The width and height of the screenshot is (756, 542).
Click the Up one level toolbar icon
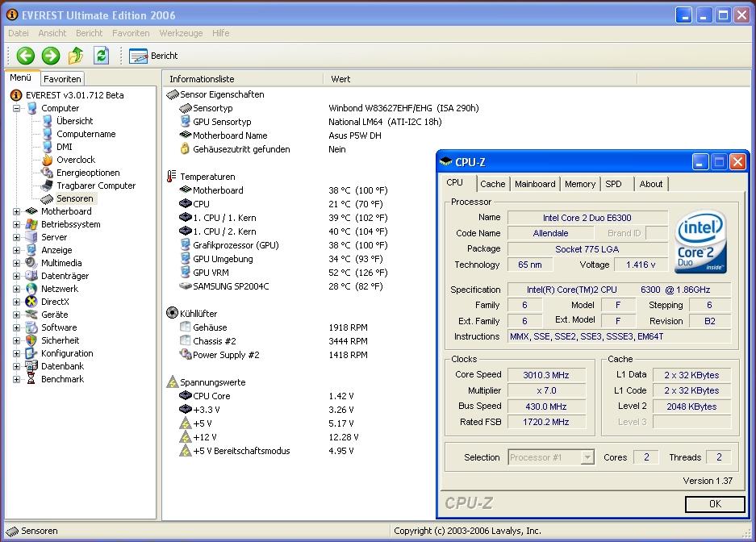(x=76, y=56)
